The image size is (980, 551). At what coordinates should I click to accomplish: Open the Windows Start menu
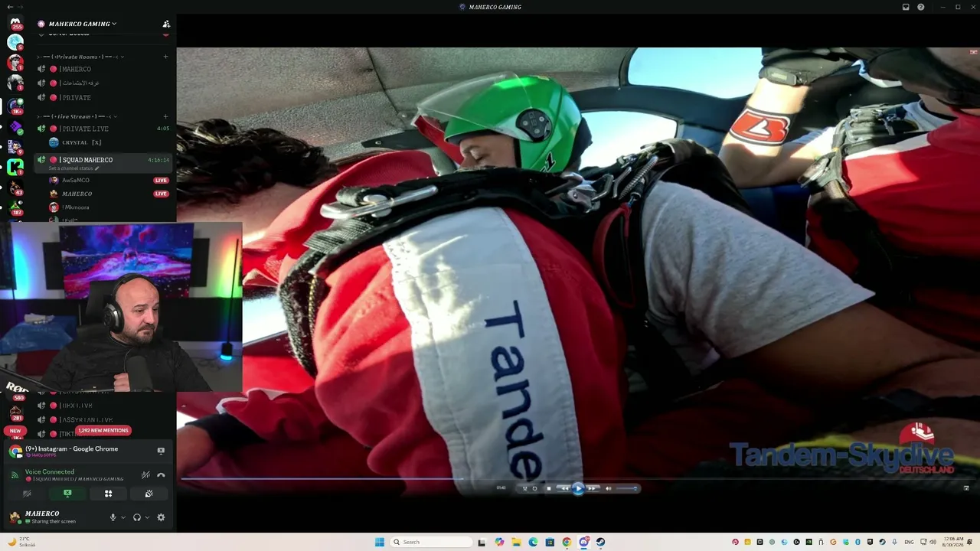coord(380,542)
